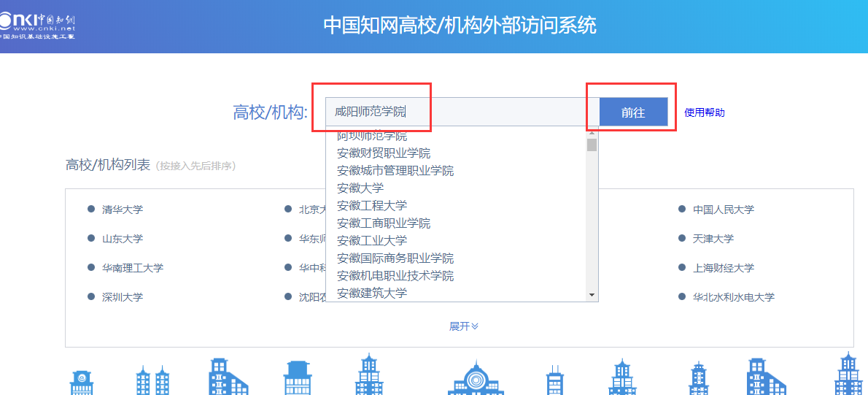Open the 使用帮助 help link
Screen dimensions: 868x395
704,112
